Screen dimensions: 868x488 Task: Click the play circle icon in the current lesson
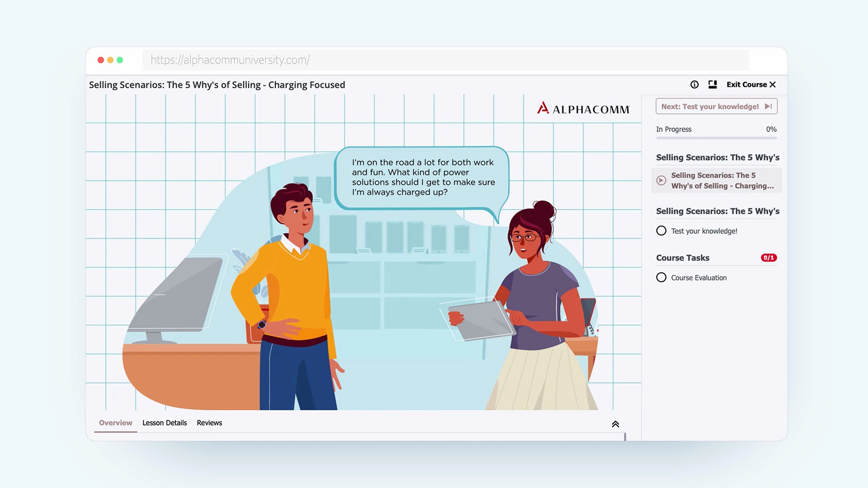coord(661,180)
